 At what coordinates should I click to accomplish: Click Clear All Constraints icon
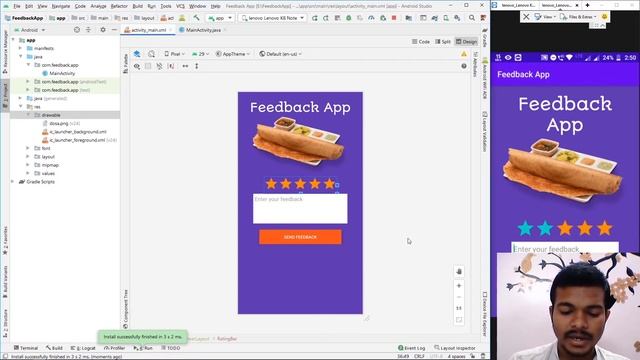(159, 66)
